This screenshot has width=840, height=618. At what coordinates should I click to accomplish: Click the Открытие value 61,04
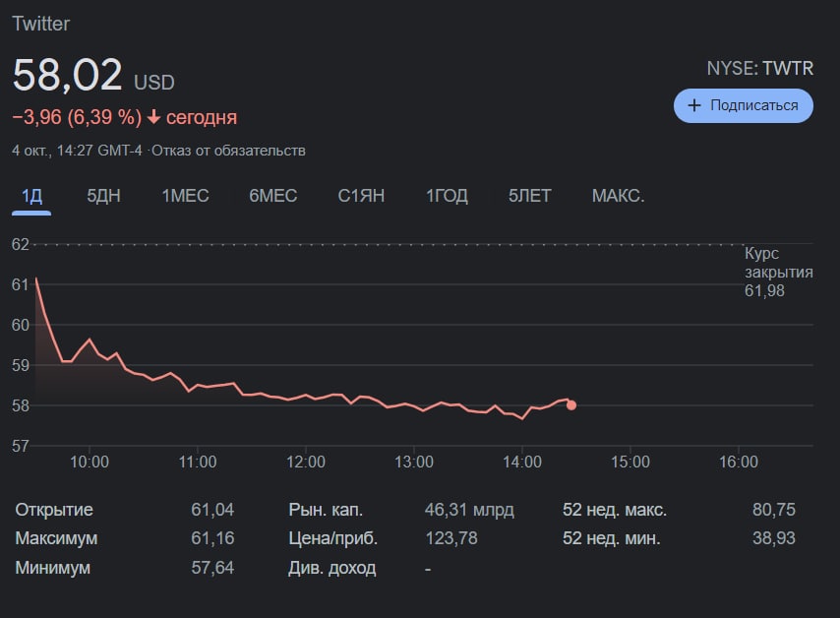(212, 509)
